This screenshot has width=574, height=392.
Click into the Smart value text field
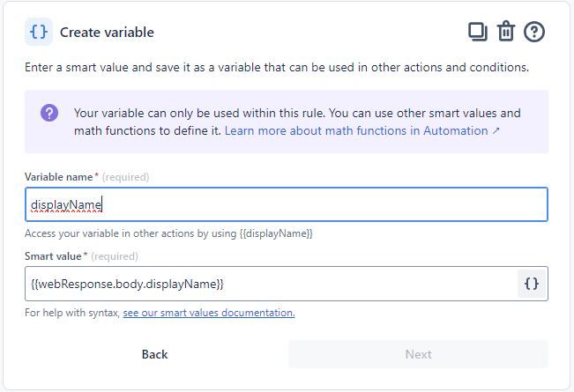[x=269, y=284]
